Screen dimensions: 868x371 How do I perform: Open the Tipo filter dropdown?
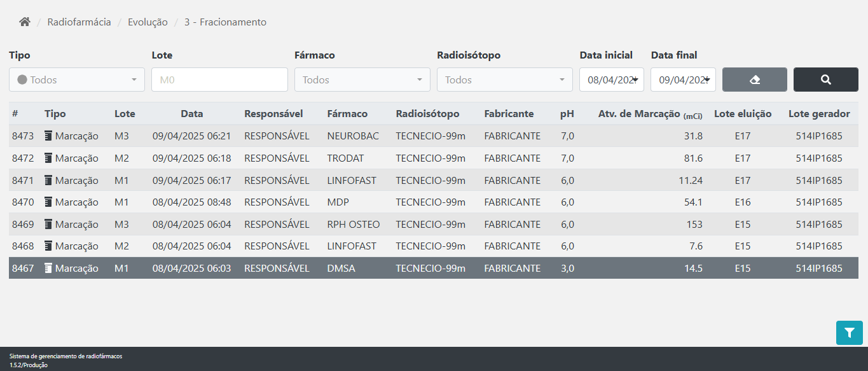[x=76, y=79]
